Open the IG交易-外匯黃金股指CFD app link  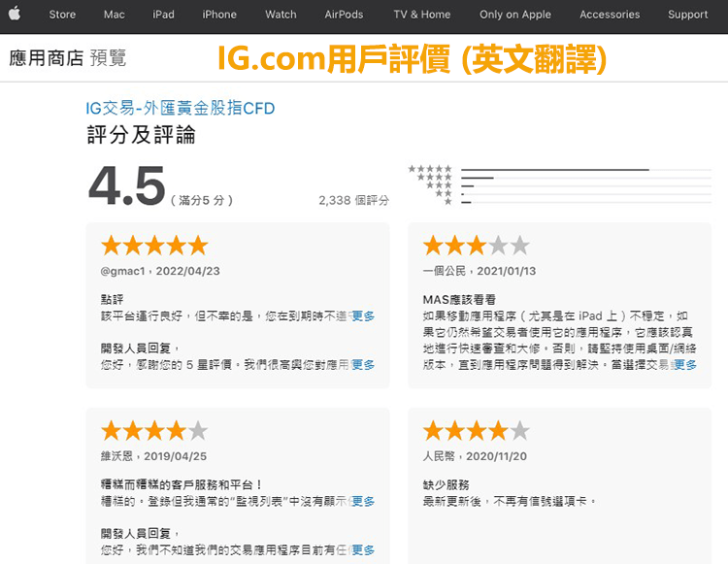[x=181, y=108]
